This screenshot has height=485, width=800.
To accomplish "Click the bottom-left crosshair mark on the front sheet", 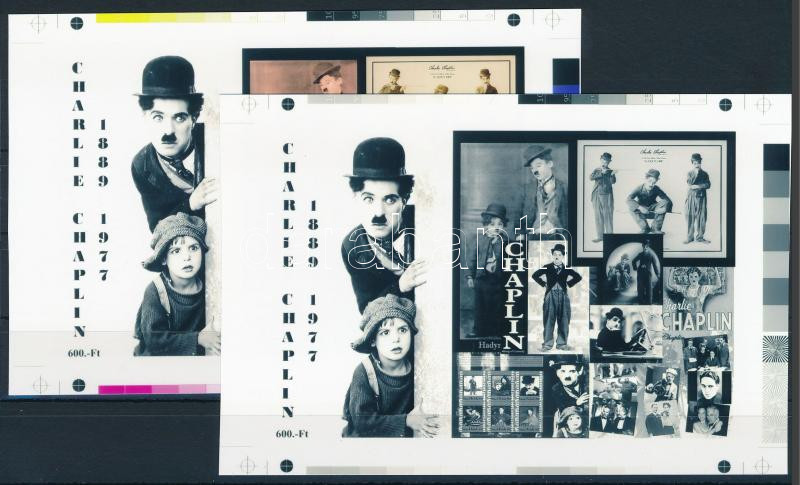I will coord(247,465).
